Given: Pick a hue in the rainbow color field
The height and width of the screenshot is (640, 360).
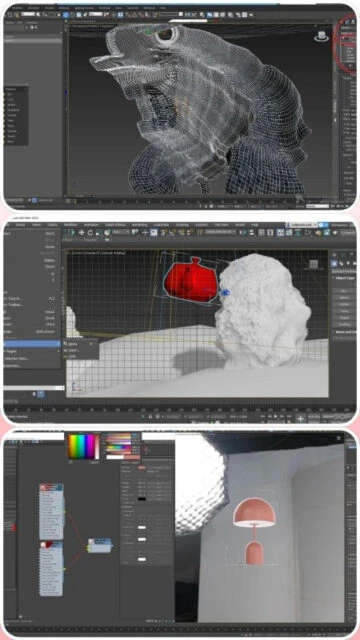Looking at the screenshot, I should pos(82,447).
